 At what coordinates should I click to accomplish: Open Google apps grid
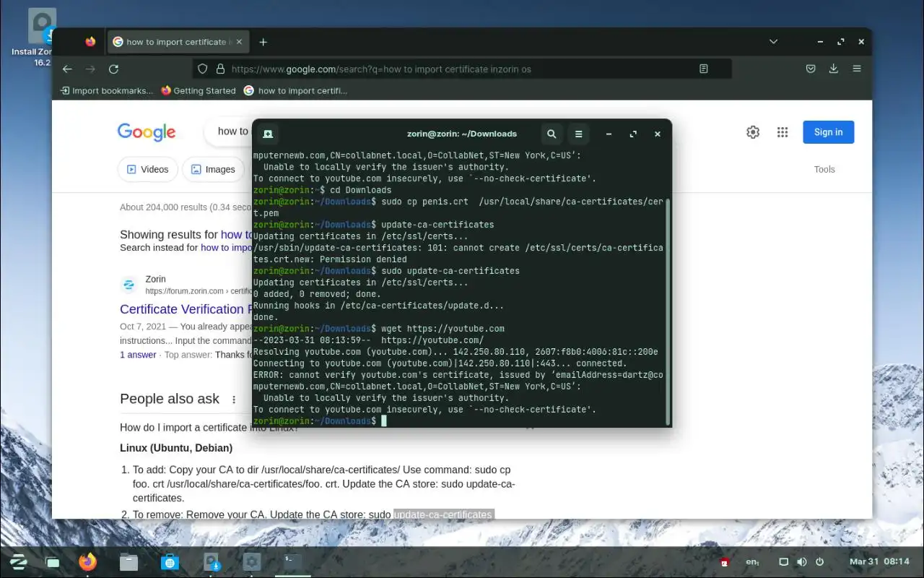tap(783, 132)
